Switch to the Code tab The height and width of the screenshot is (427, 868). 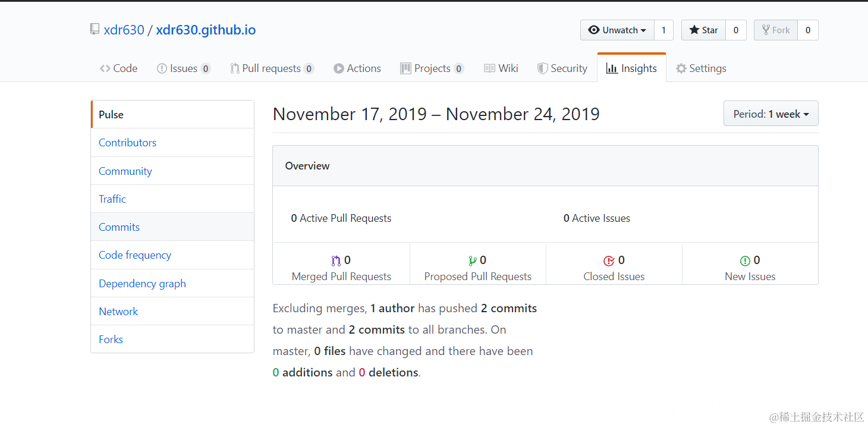119,68
